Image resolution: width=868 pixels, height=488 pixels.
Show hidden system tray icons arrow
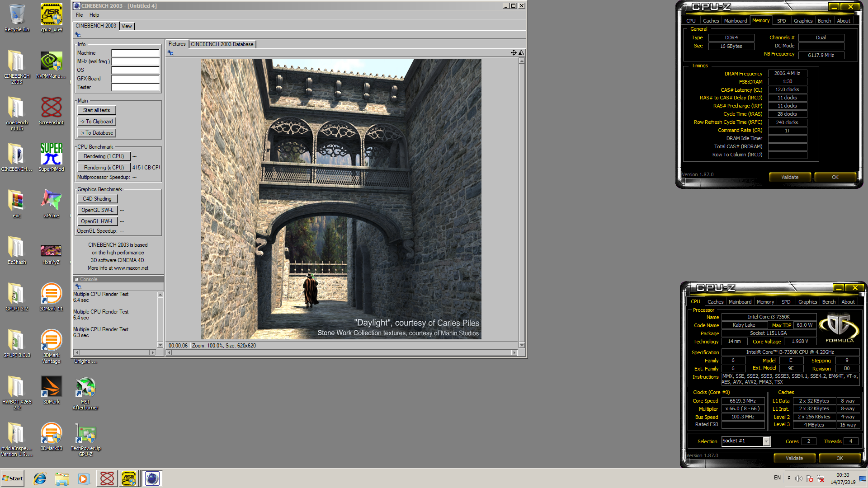tap(789, 478)
